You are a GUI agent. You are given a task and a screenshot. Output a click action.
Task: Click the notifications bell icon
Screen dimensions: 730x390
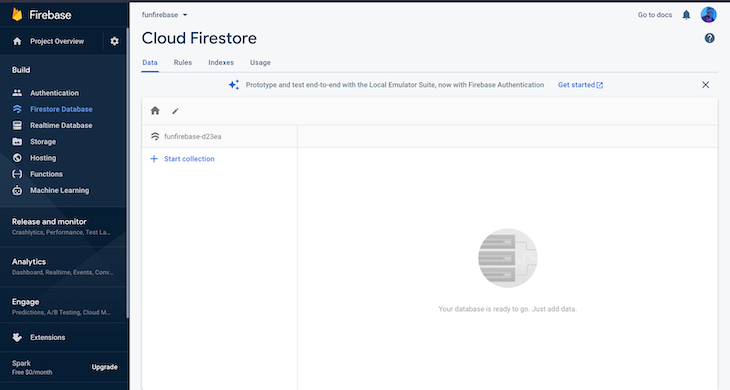click(686, 15)
